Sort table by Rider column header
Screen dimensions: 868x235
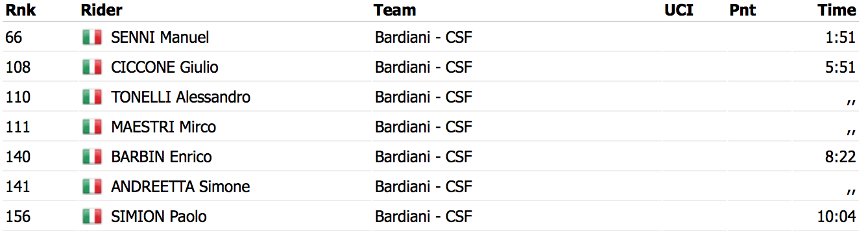[102, 10]
